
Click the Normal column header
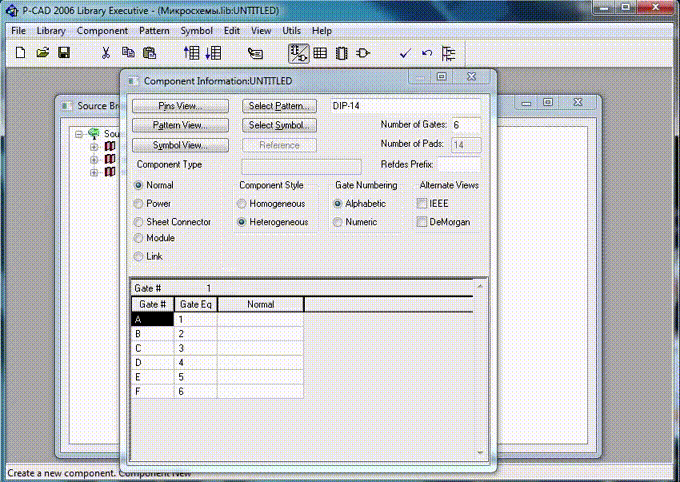pos(260,305)
